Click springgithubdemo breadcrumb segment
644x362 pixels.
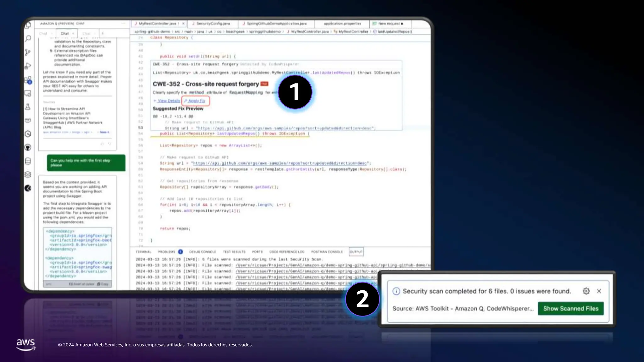(x=265, y=31)
